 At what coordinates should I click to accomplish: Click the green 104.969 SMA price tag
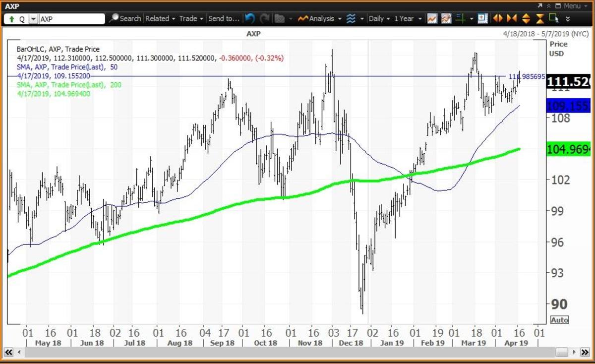coord(569,149)
